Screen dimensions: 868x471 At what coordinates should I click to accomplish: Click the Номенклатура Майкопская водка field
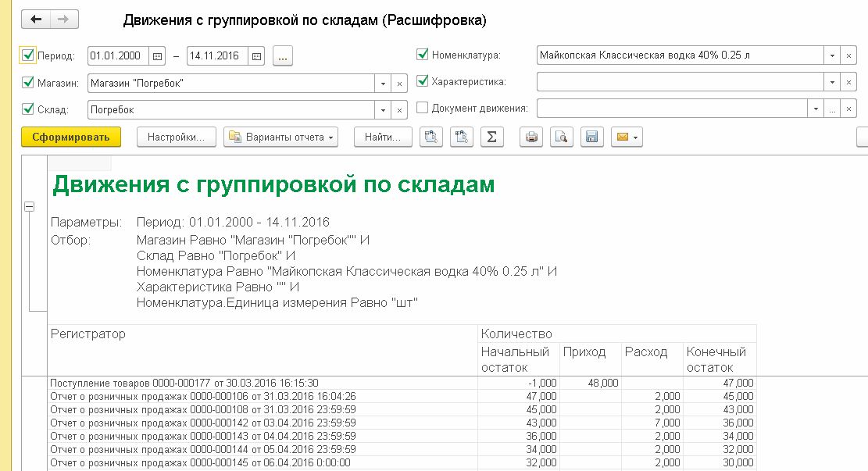coord(680,55)
